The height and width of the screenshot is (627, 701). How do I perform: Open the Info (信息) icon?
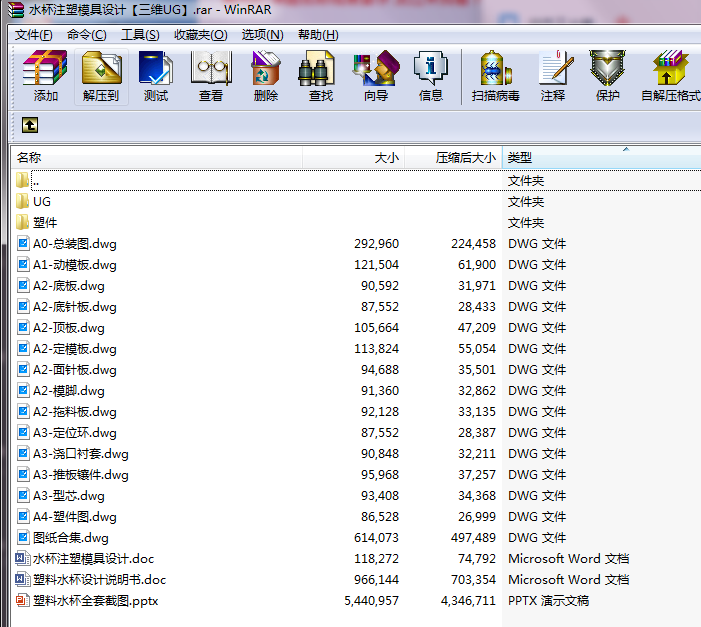point(431,76)
